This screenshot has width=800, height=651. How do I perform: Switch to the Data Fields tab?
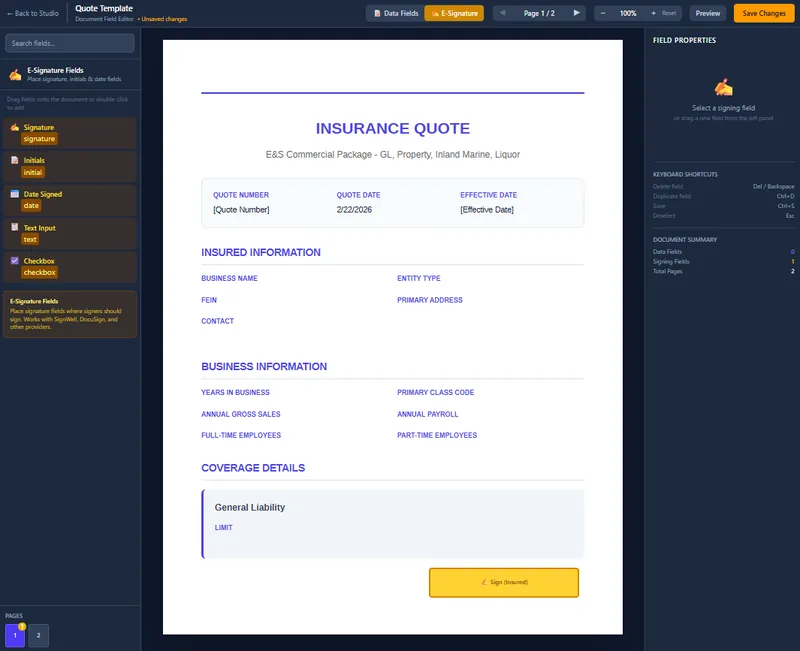coord(396,13)
